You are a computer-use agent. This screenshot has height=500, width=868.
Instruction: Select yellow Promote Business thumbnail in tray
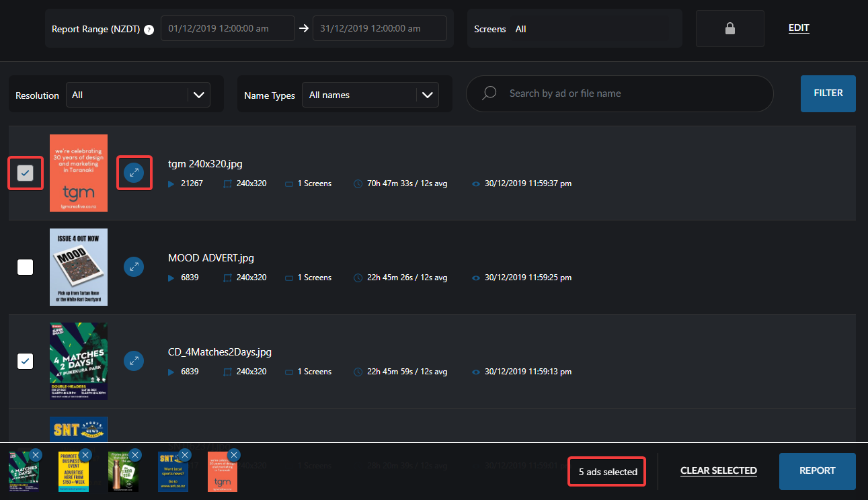73,471
